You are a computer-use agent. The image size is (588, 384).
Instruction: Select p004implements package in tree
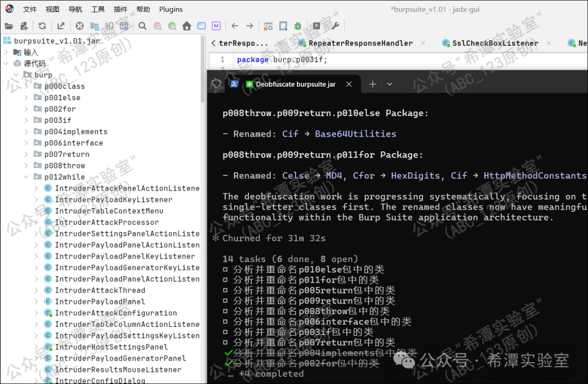[70, 132]
